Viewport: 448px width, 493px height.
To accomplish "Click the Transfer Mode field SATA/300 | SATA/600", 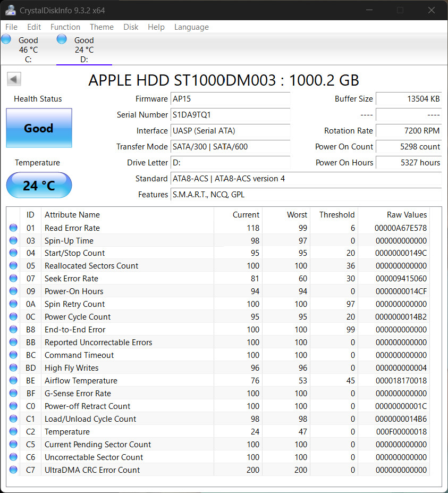I will coord(230,147).
